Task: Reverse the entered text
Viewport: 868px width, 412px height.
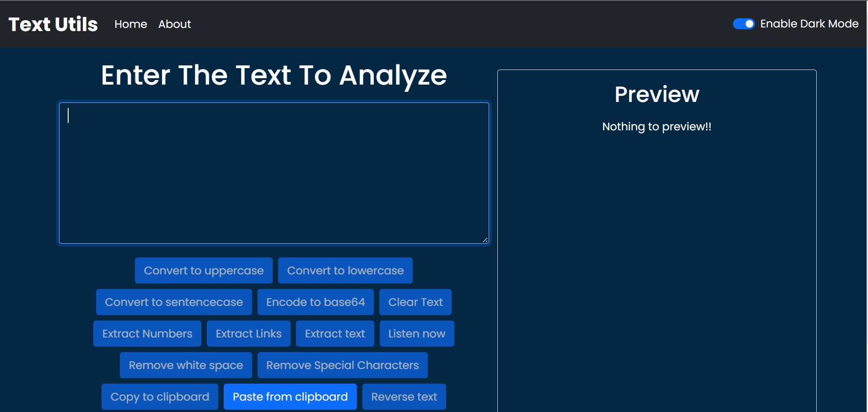Action: (404, 396)
